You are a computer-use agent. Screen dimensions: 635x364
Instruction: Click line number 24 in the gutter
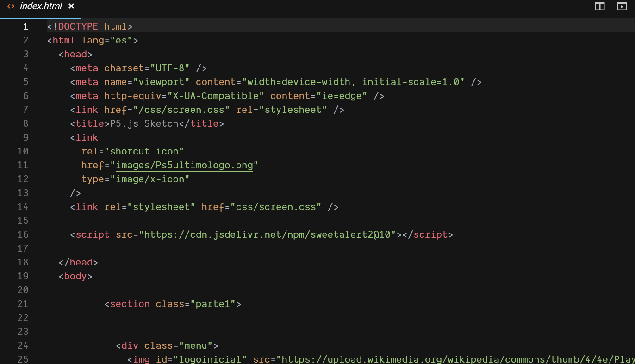pyautogui.click(x=23, y=345)
